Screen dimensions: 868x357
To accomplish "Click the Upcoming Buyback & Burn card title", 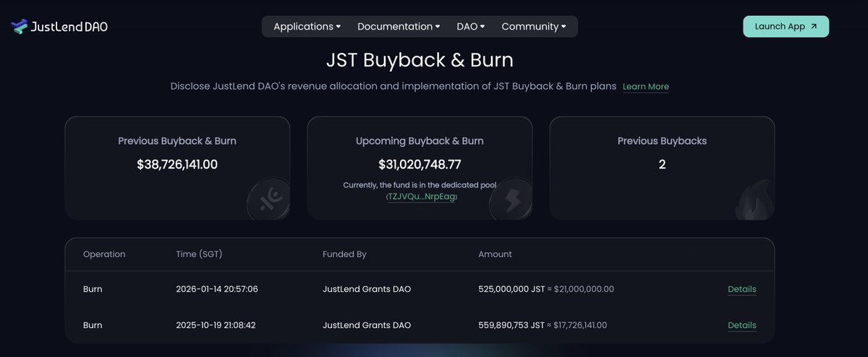I will click(x=420, y=141).
